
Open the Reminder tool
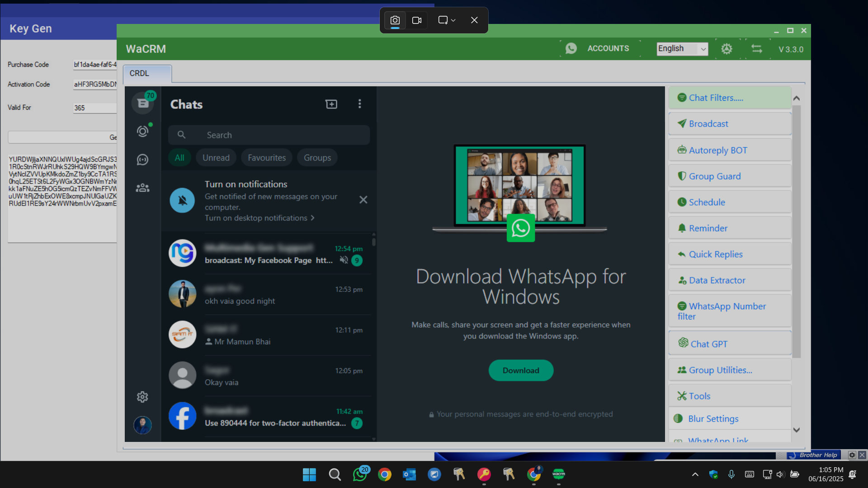730,228
